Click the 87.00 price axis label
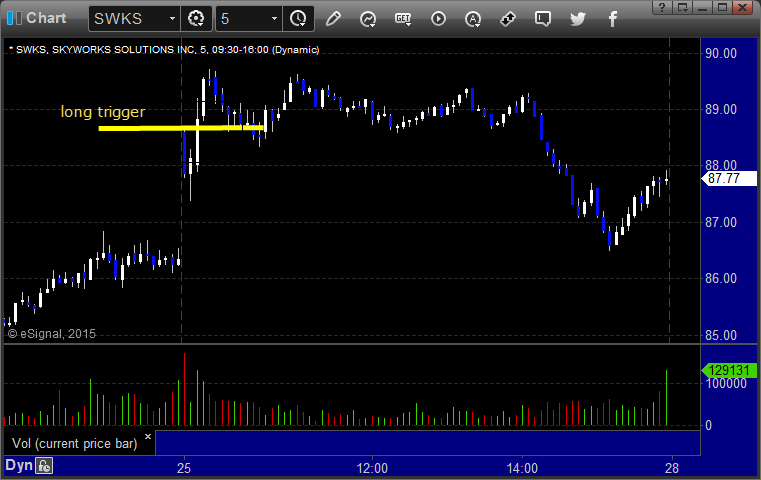This screenshot has width=761, height=480. coord(721,222)
